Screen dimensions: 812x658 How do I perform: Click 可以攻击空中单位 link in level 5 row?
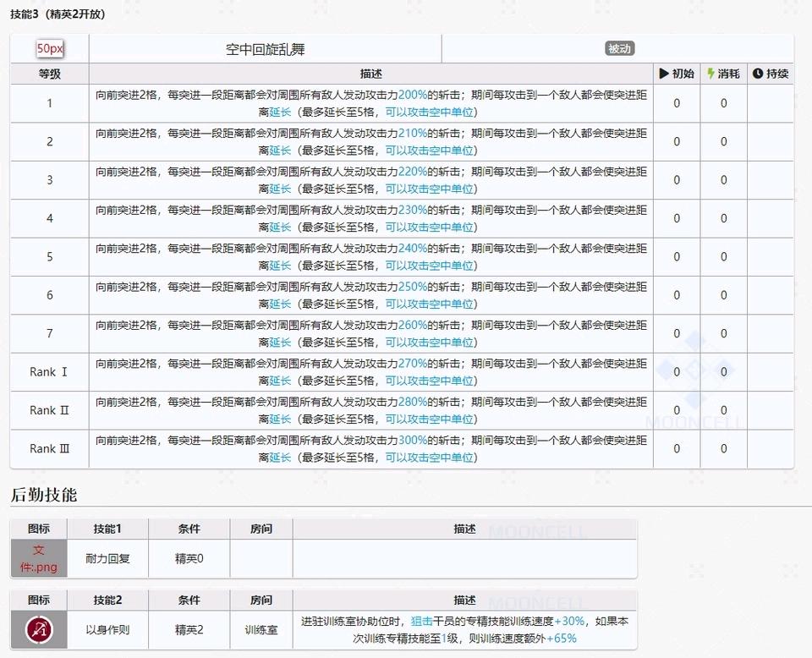click(x=430, y=266)
